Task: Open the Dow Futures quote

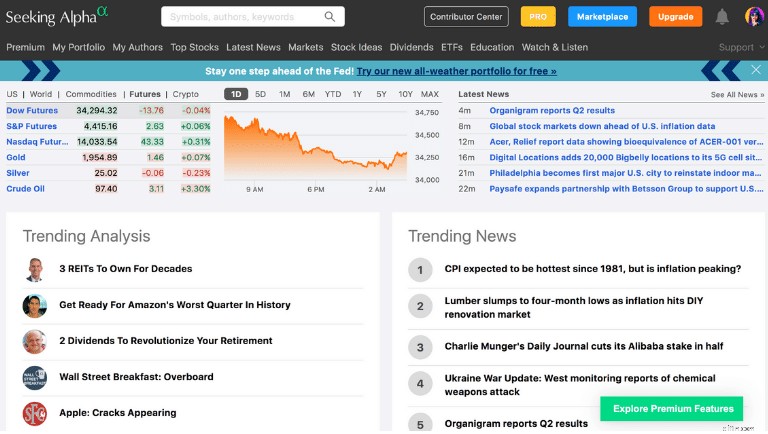Action: click(32, 111)
